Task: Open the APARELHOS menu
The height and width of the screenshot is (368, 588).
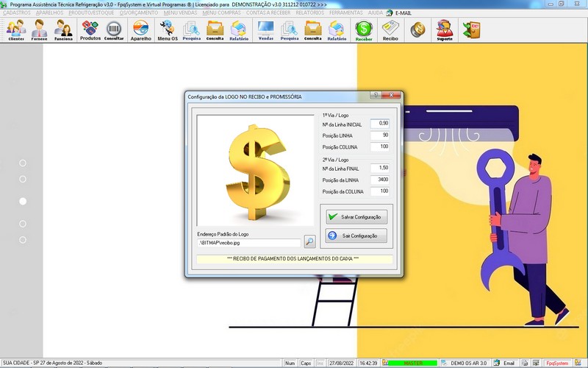Action: [x=49, y=13]
